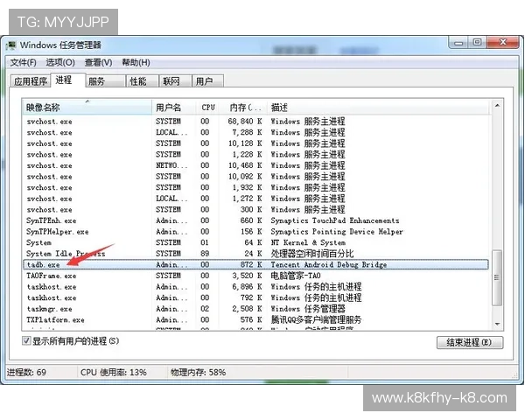Open the 选项(O) menu
This screenshot has height=420, width=525.
[60, 62]
